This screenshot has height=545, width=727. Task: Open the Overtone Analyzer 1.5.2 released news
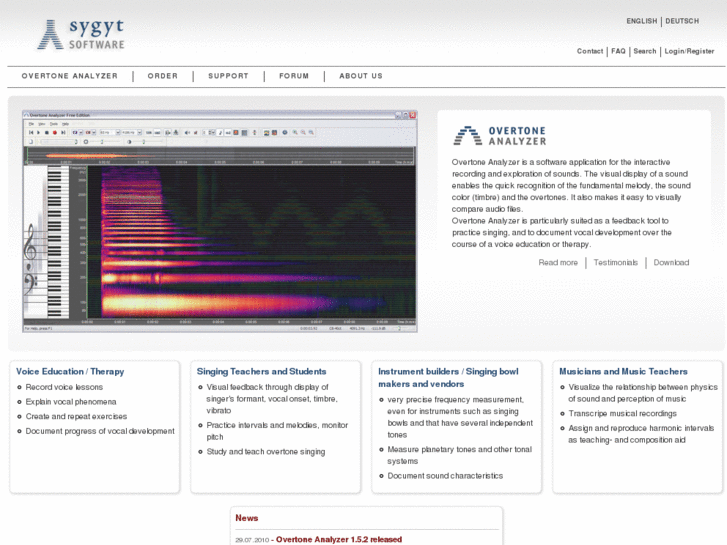339,539
